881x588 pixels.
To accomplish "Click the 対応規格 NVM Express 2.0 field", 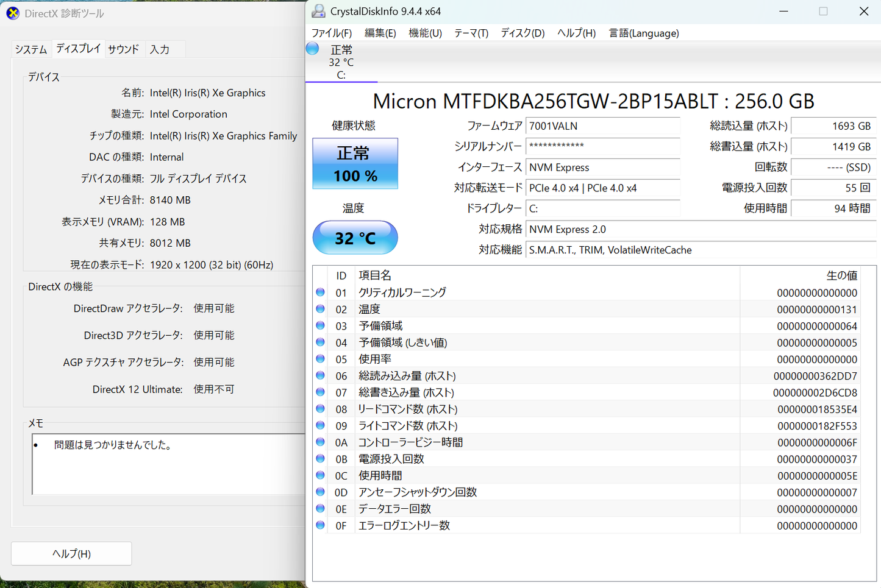I will coord(701,229).
